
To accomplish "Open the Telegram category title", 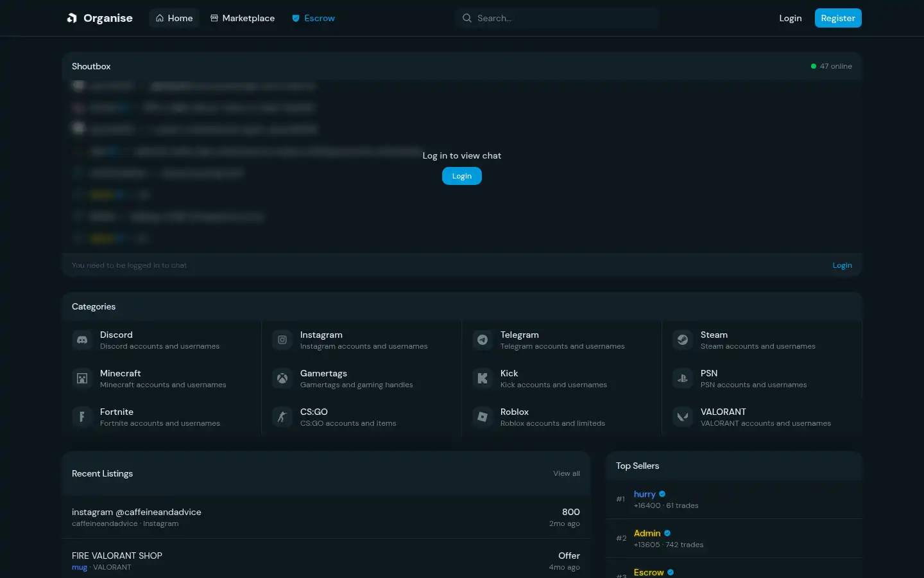I will pyautogui.click(x=520, y=335).
